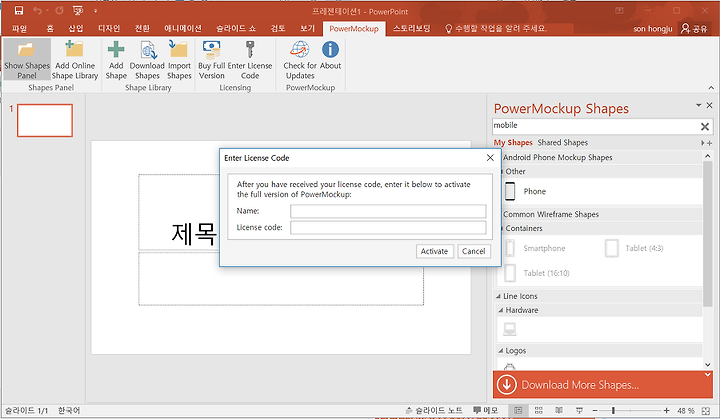
Task: Open quick access toolbar customize dropdown
Action: (x=96, y=11)
